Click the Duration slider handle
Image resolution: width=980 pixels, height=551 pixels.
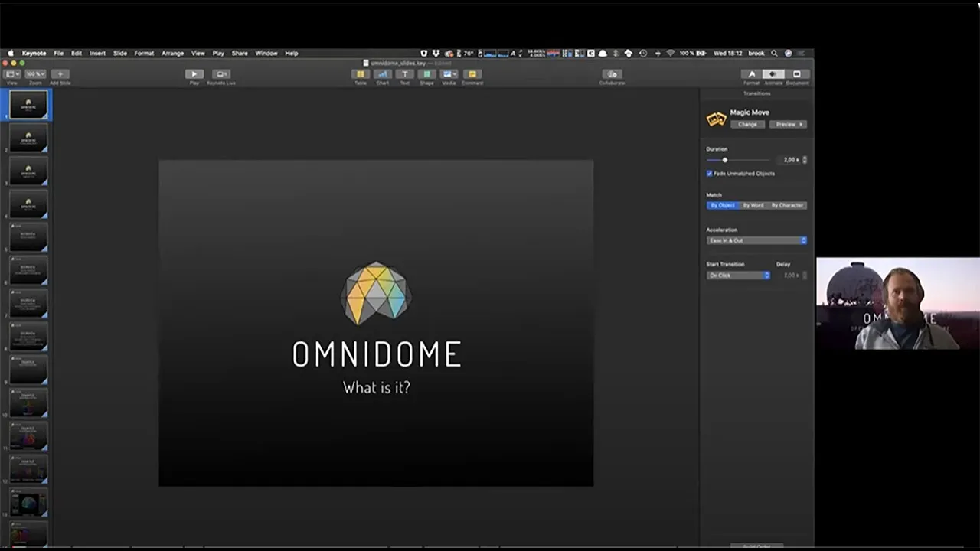pyautogui.click(x=724, y=160)
